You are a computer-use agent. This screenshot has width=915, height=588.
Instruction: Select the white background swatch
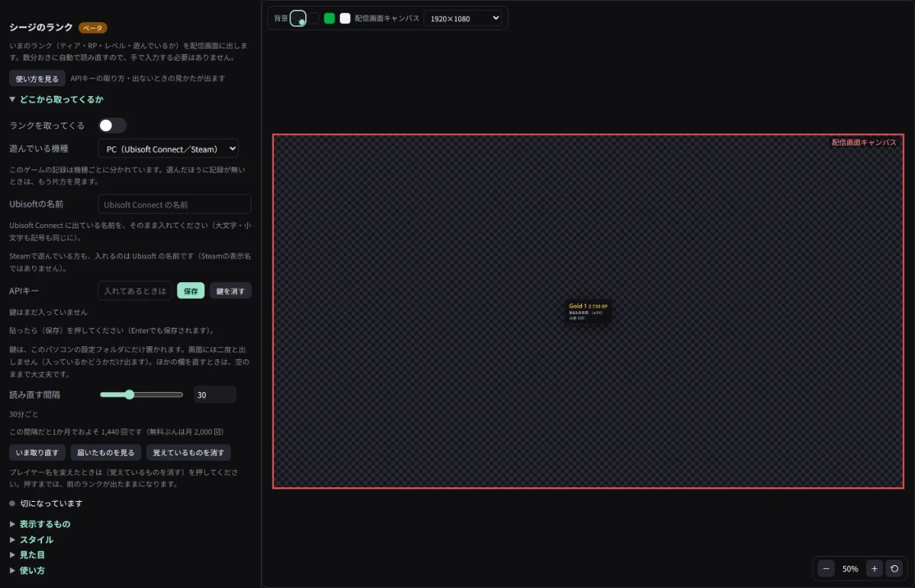[345, 18]
